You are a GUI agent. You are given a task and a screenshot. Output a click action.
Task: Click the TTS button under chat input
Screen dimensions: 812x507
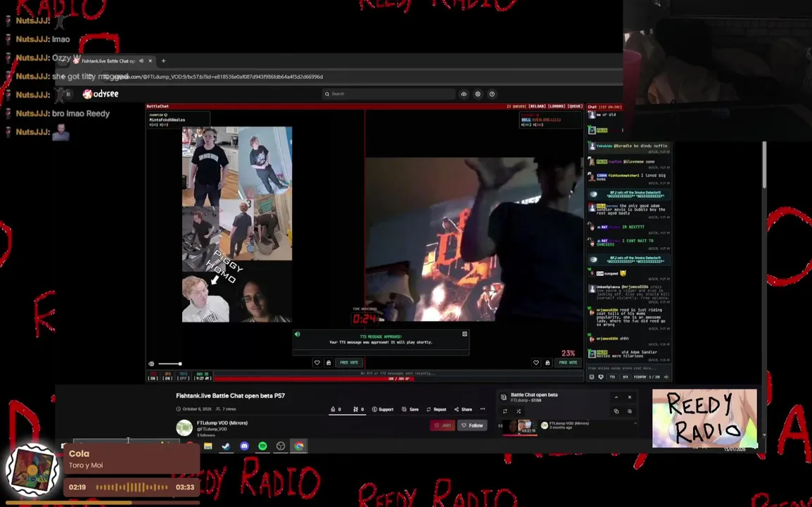click(612, 377)
